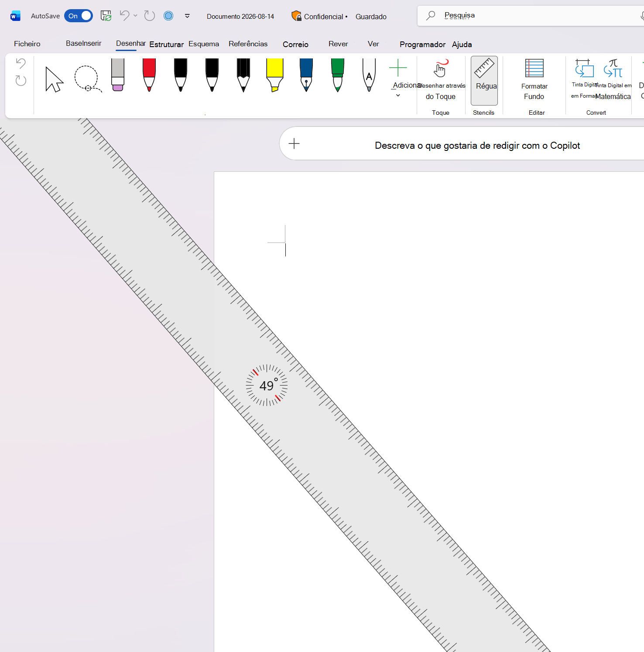Select the blue fountain pen
Image resolution: width=644 pixels, height=652 pixels.
pos(306,75)
